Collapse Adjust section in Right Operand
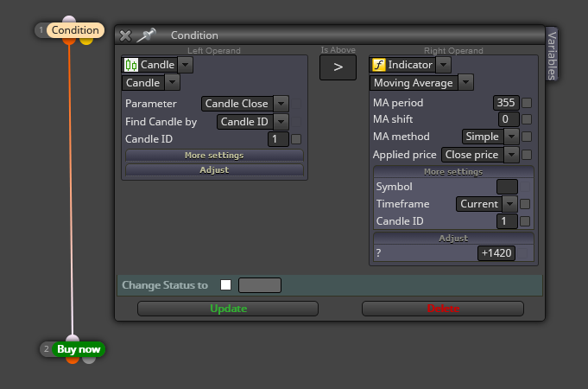The image size is (588, 389). click(453, 239)
